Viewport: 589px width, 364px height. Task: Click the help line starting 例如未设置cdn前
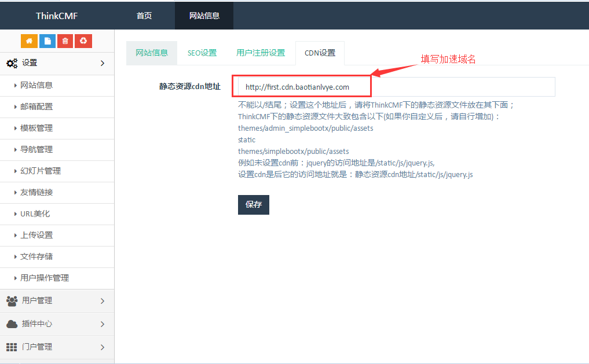[x=336, y=163]
